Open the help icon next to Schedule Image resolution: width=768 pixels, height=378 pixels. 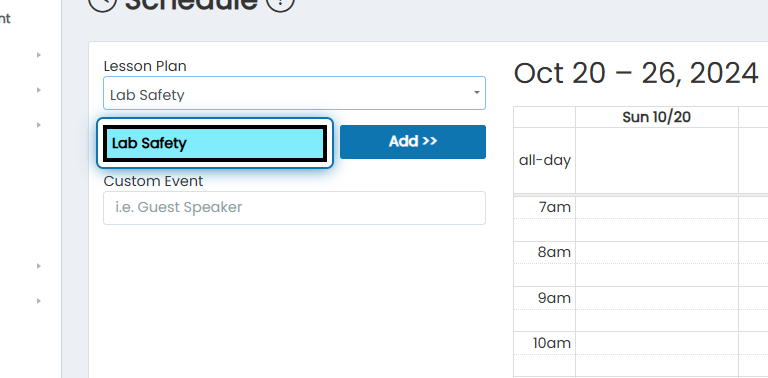[x=281, y=4]
